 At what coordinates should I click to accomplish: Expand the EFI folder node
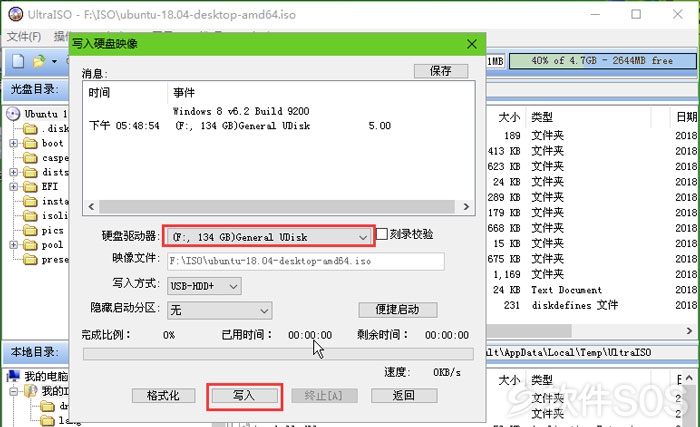13,187
